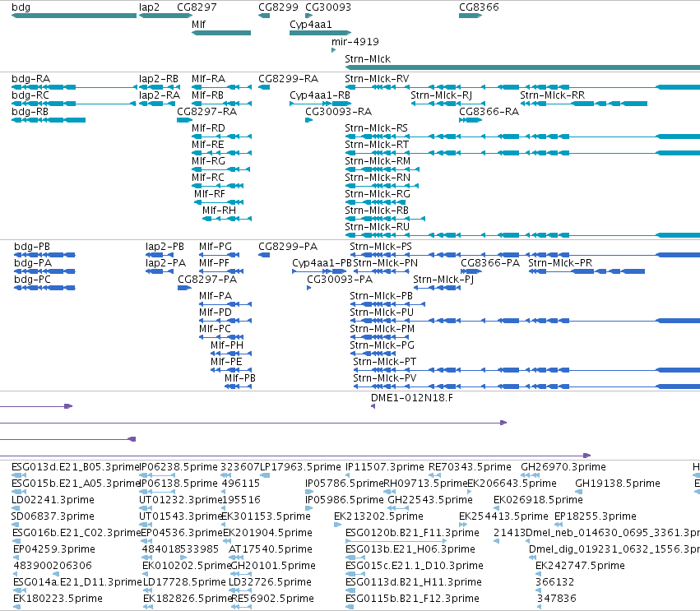Screen dimensions: 700x611
Task: Select protein lap2-PB
Action: click(x=165, y=247)
